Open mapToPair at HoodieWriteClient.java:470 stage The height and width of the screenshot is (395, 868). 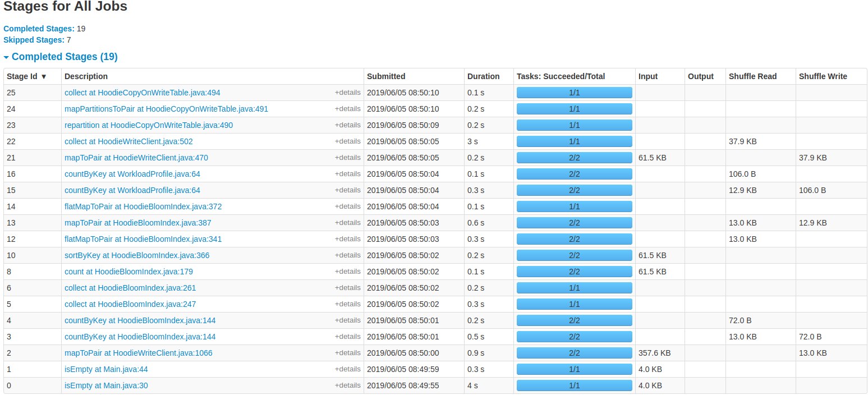[x=136, y=158]
